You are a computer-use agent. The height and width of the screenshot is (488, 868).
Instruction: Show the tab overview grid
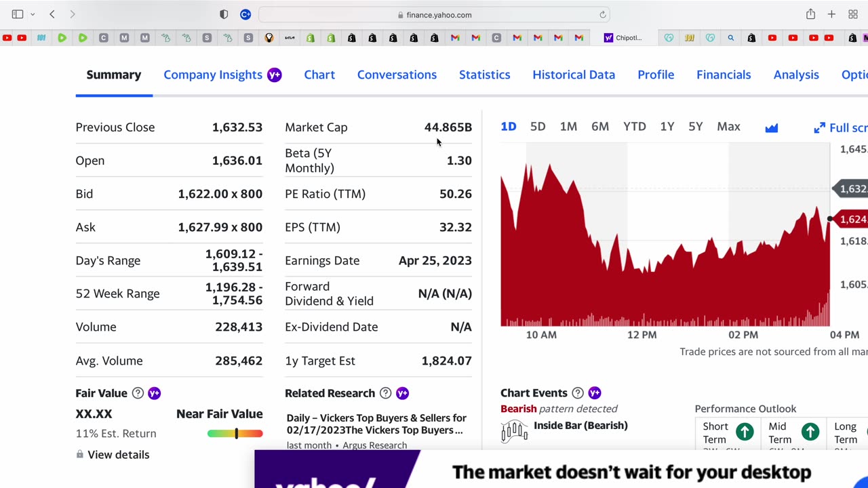tap(853, 14)
